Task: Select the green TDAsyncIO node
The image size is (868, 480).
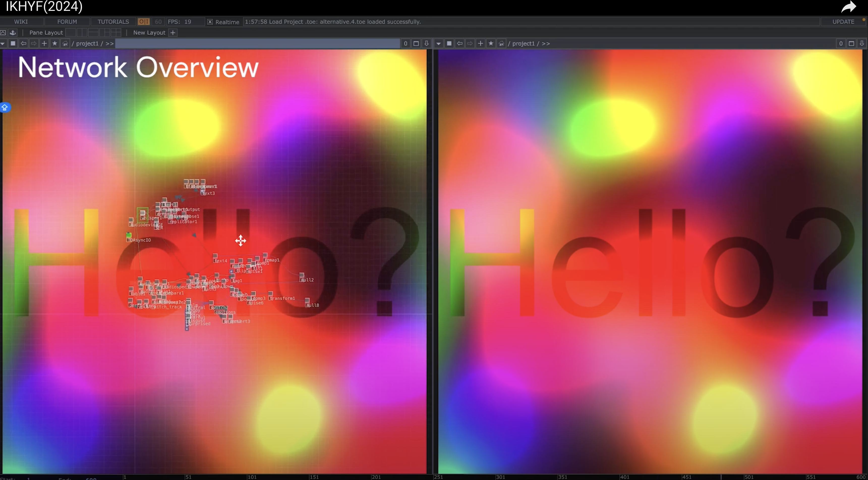Action: click(x=129, y=235)
